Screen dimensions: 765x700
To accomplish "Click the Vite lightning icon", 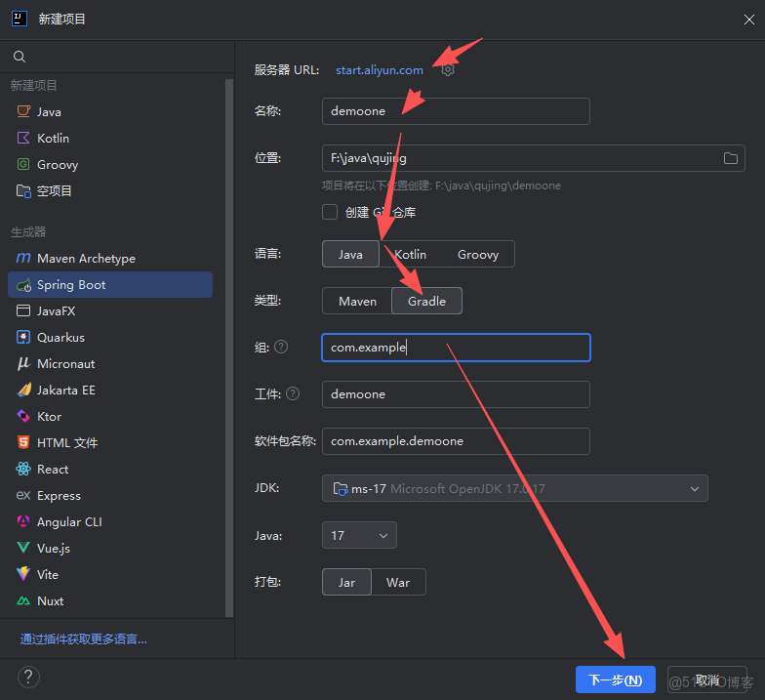I will point(23,574).
